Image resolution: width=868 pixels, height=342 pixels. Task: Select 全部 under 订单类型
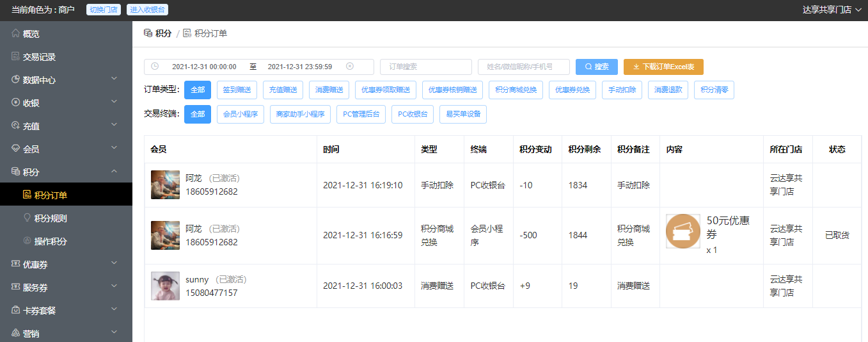pyautogui.click(x=198, y=90)
